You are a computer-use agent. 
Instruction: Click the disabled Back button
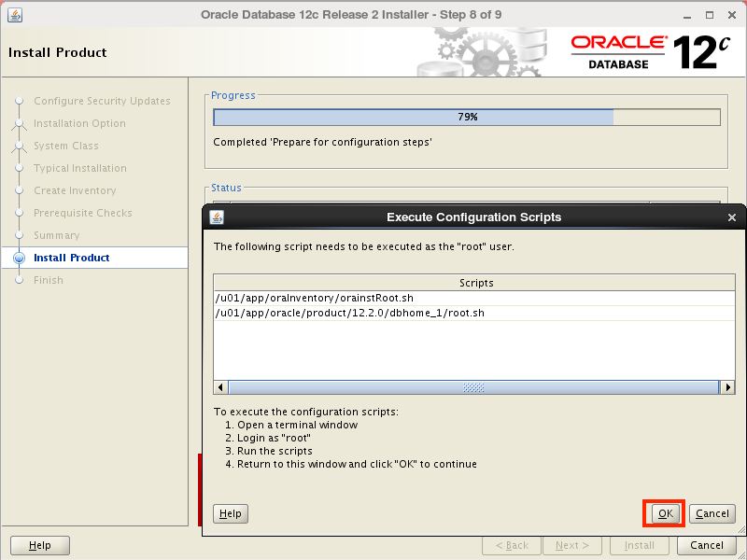pos(512,545)
